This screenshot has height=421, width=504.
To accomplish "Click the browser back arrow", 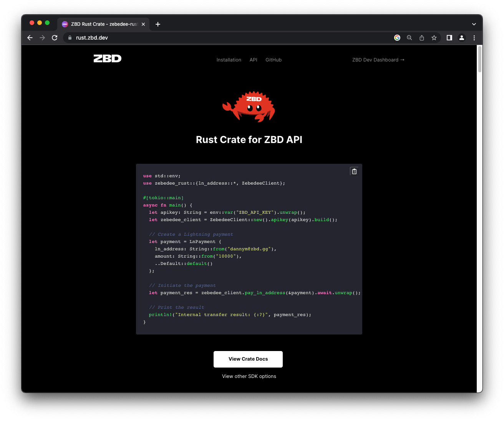I will tap(30, 38).
